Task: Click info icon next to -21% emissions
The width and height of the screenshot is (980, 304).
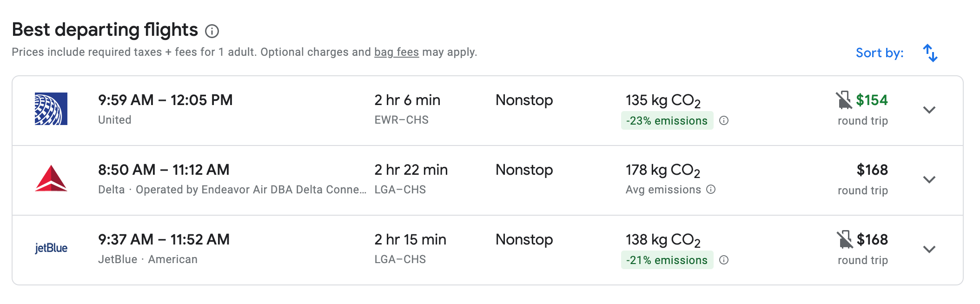Action: tap(724, 260)
